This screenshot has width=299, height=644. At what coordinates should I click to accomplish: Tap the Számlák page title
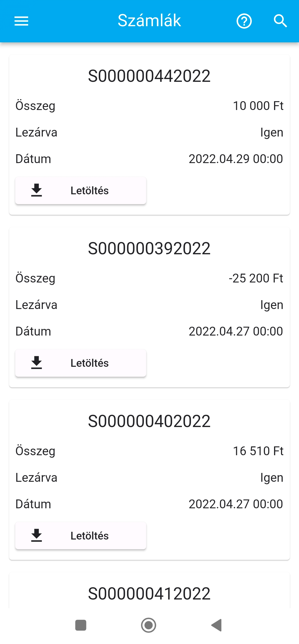click(x=149, y=20)
